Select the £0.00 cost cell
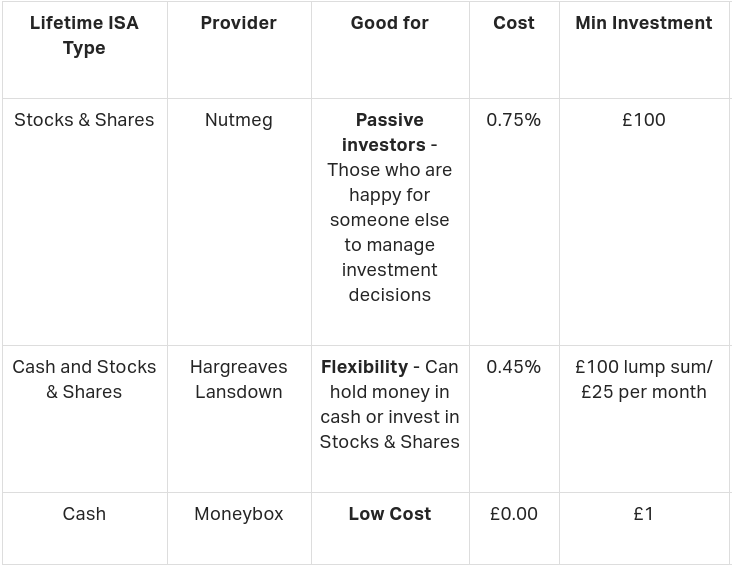The image size is (732, 569). pyautogui.click(x=514, y=514)
